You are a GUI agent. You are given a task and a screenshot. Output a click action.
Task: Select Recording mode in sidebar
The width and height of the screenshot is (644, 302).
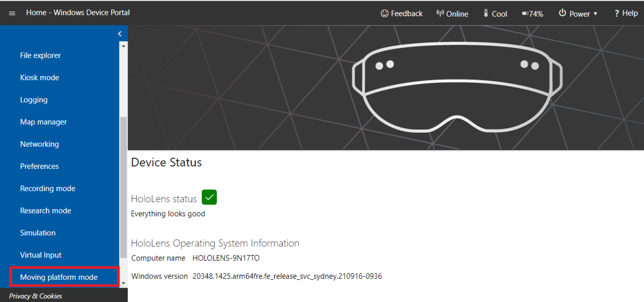(x=48, y=189)
